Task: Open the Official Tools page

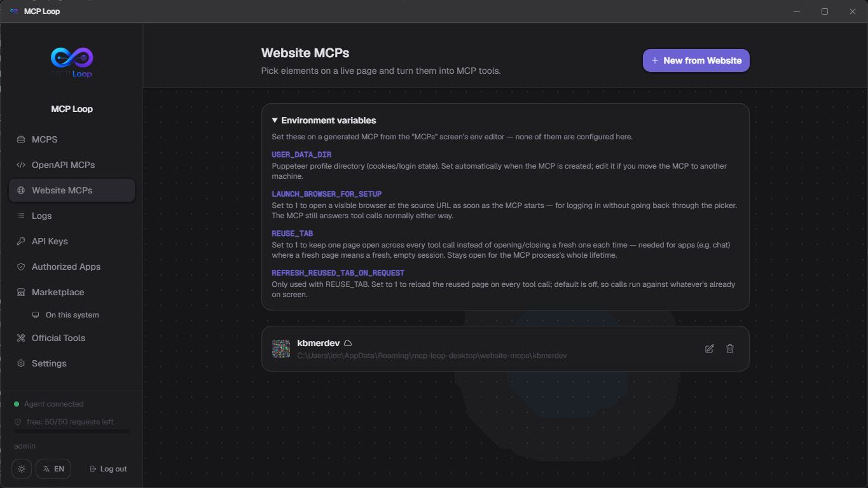Action: (x=72, y=338)
